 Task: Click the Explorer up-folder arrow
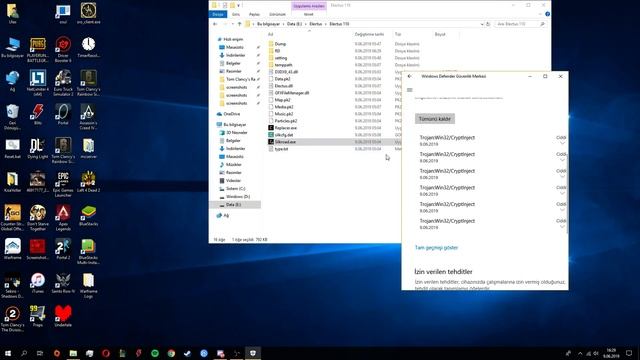coord(240,24)
